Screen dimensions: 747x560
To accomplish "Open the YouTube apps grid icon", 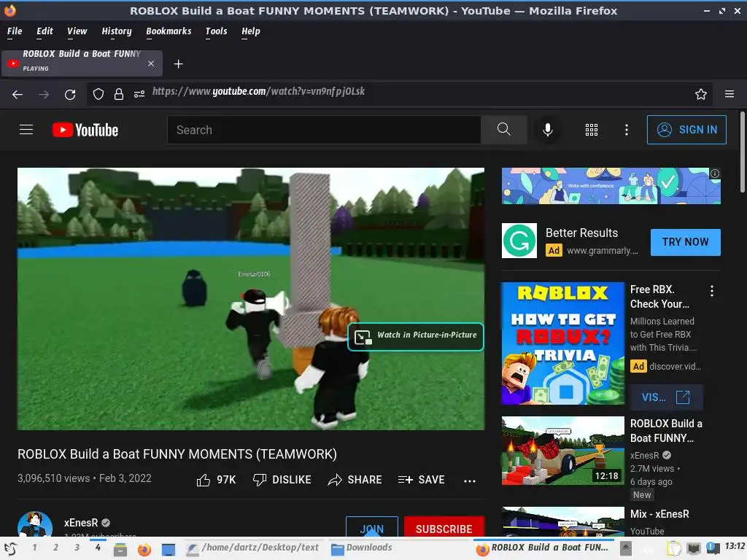I will [x=591, y=130].
